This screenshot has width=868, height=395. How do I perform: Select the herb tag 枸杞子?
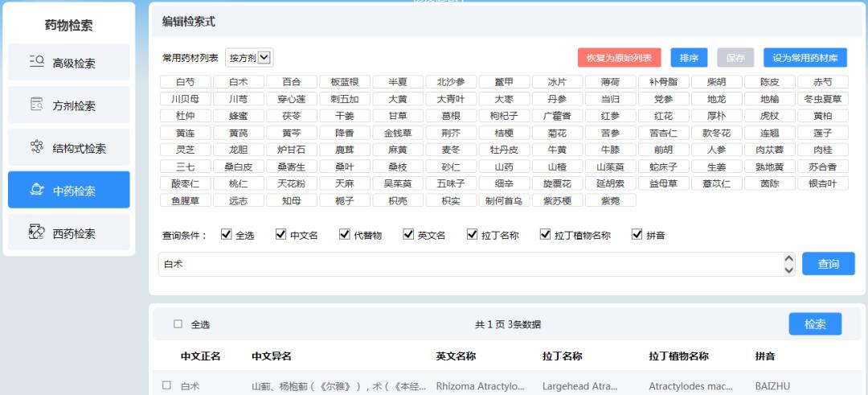504,116
